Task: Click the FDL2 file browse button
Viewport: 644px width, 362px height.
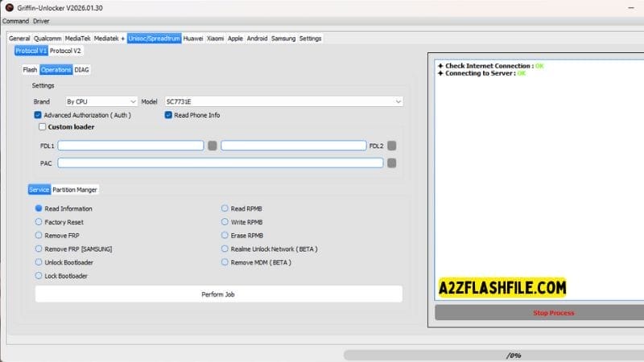Action: coord(392,146)
